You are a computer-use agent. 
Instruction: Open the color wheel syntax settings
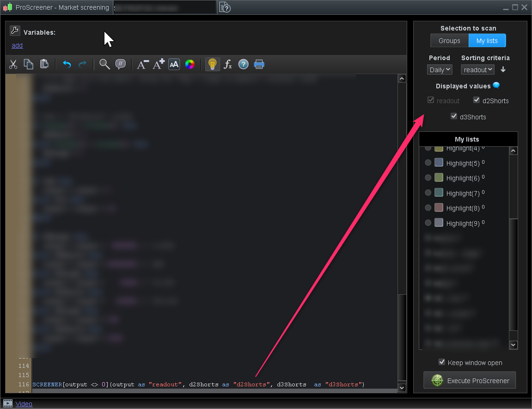(x=190, y=64)
